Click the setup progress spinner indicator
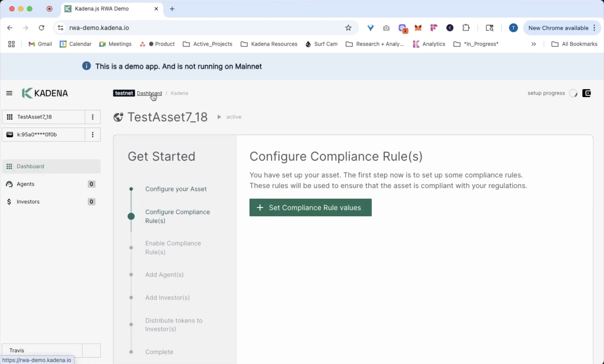604x364 pixels. (573, 93)
